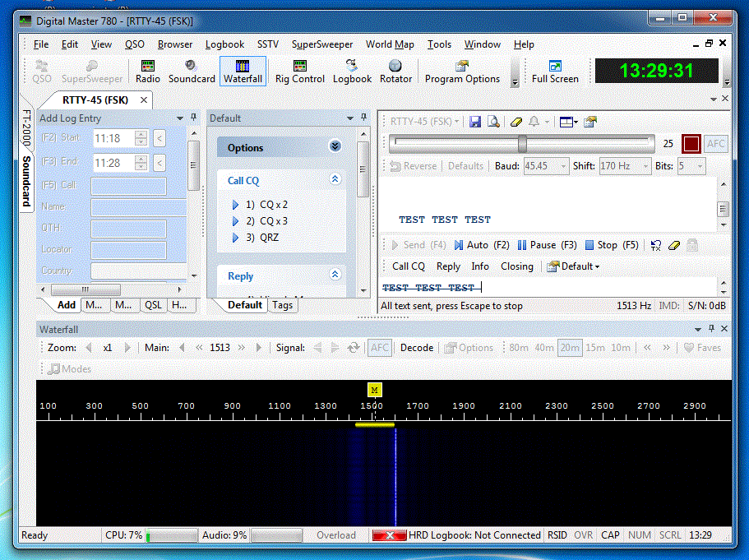Screen dimensions: 749x560
Task: Run the CQ x 2 macro
Action: [x=266, y=205]
